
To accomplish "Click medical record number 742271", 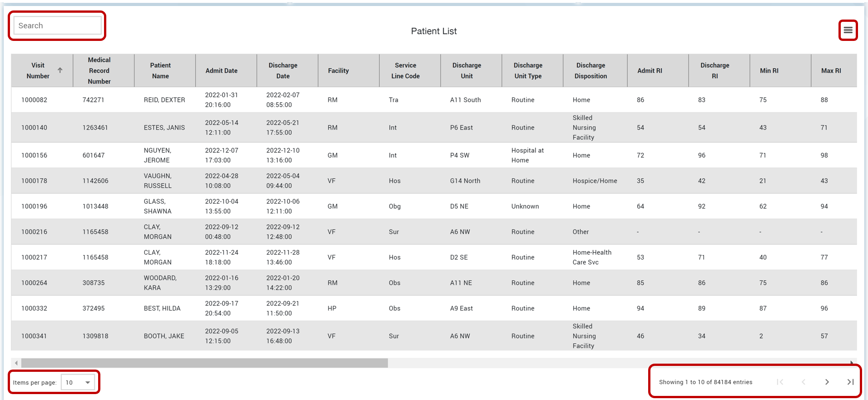I will (93, 100).
